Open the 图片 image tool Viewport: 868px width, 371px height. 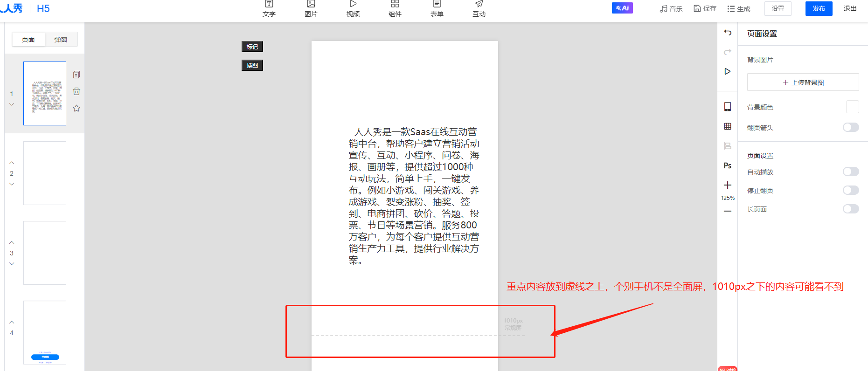coord(311,8)
